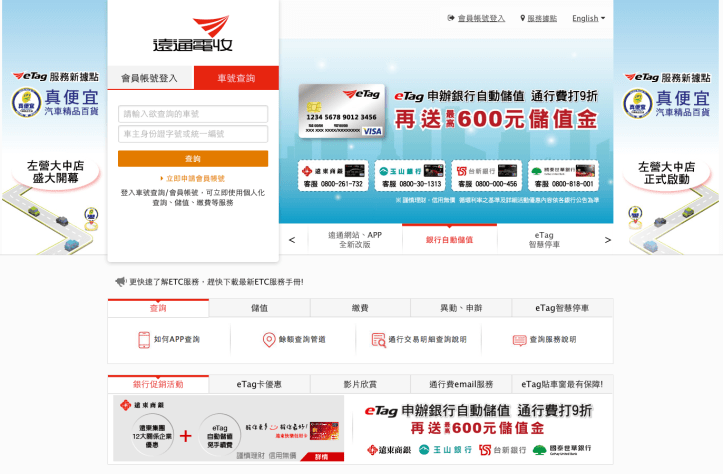
Task: Open the 通行交易明細查詢說明 text link
Action: pos(427,339)
